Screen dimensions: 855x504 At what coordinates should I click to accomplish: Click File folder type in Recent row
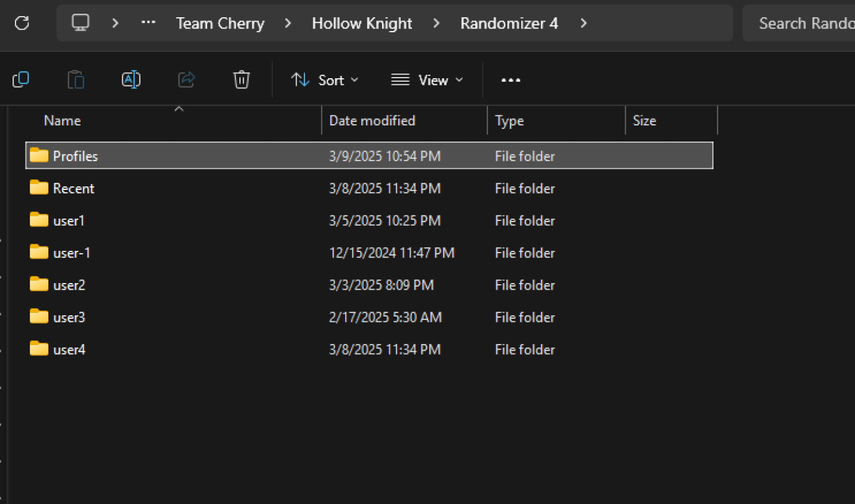pos(525,188)
